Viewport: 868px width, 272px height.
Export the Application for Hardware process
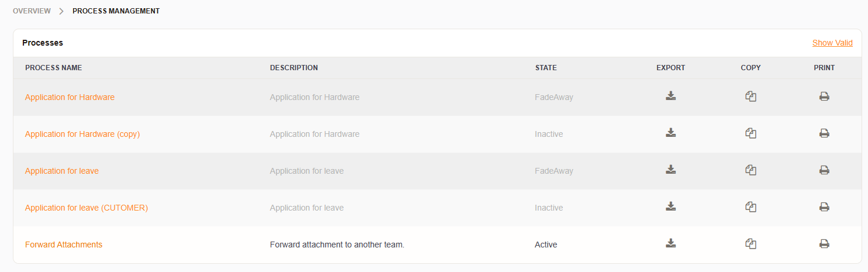670,97
